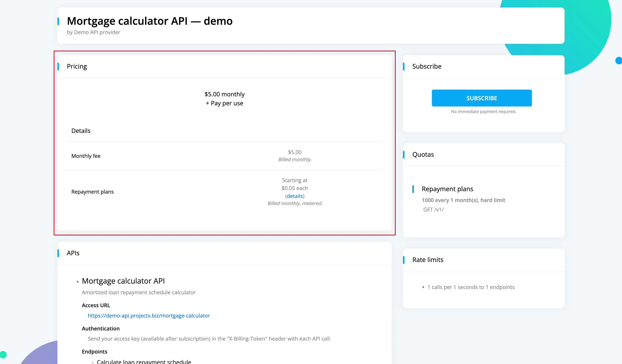Image resolution: width=622 pixels, height=364 pixels.
Task: Click the blue SUBSCRIBE button
Action: click(x=482, y=98)
